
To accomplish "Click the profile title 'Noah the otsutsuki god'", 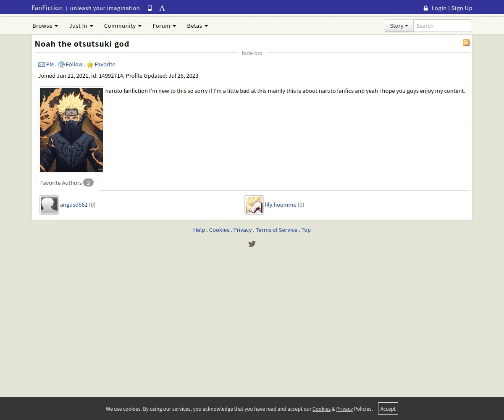I will point(82,44).
